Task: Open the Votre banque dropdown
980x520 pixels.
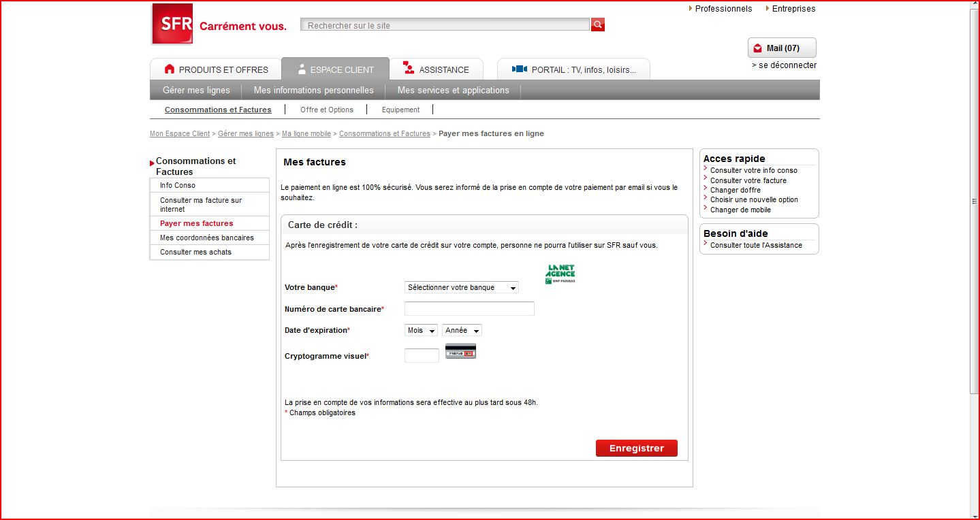Action: (x=461, y=287)
